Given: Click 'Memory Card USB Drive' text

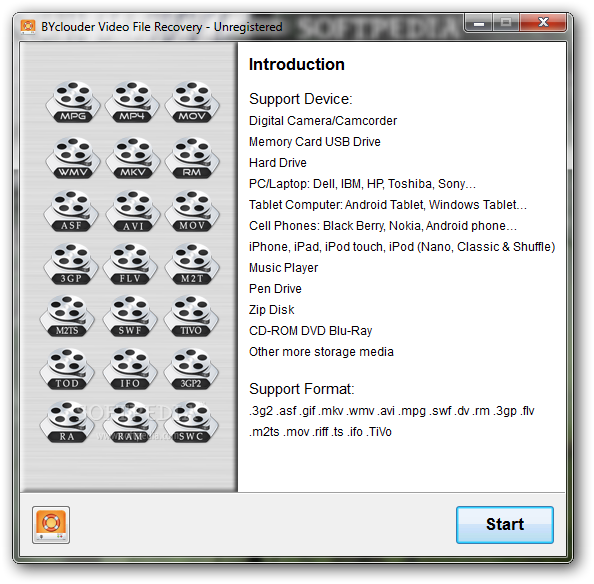Looking at the screenshot, I should pos(314,142).
